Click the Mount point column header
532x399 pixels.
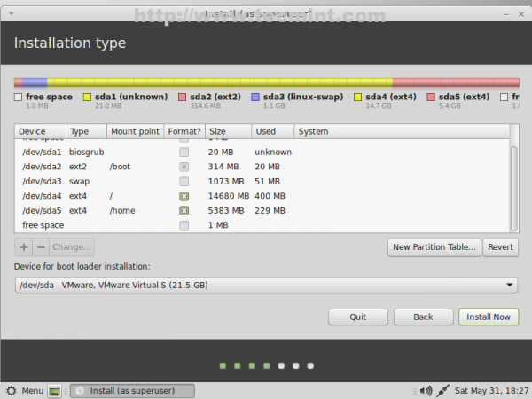[x=135, y=131]
